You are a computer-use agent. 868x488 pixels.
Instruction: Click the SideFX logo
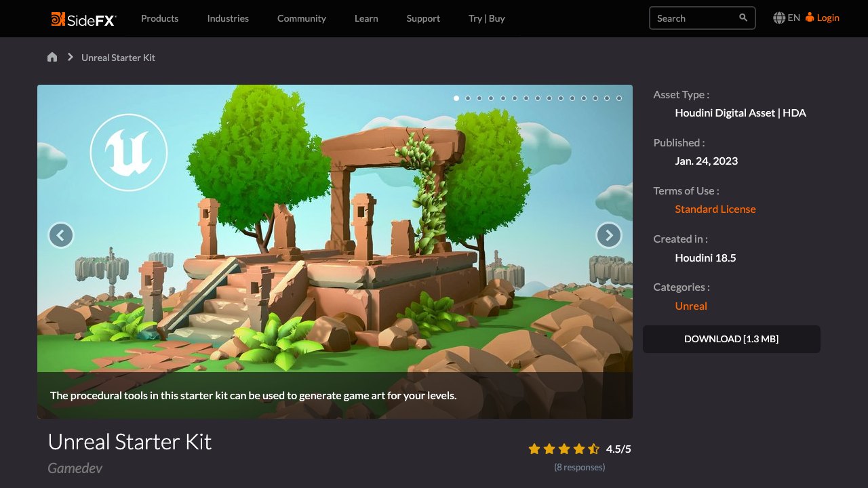click(x=84, y=19)
